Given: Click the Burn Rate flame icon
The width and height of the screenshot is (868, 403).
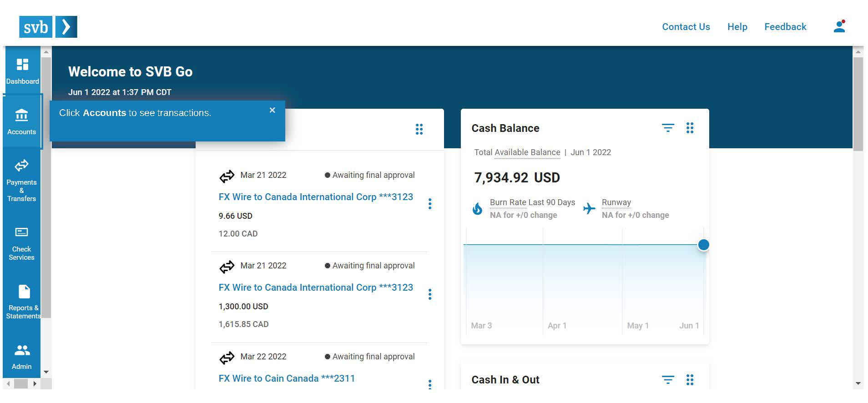Looking at the screenshot, I should tap(477, 209).
